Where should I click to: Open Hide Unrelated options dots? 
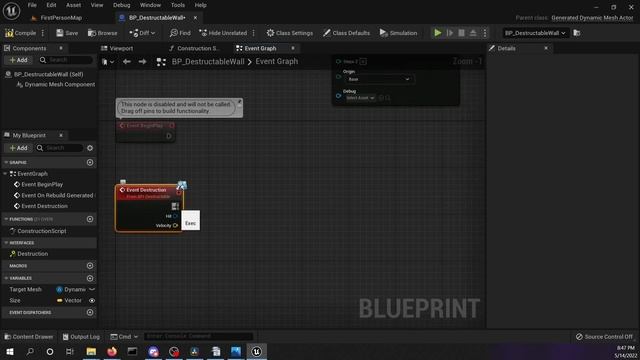(254, 33)
